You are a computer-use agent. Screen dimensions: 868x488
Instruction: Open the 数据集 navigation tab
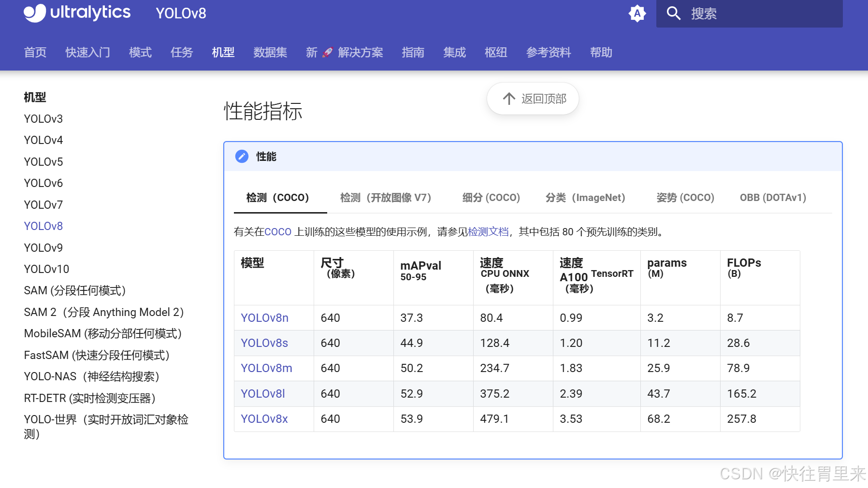270,52
